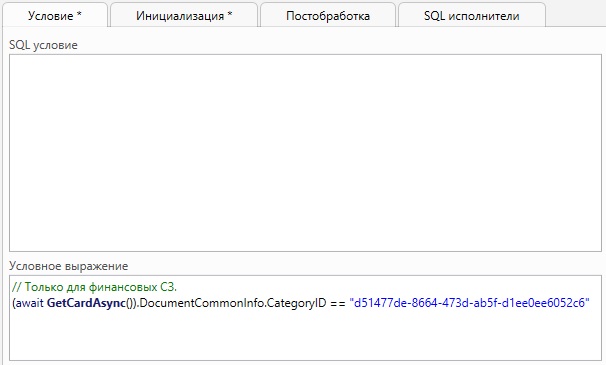Click the asterisk on the Условие tab
Screen dimensions: 606x365
coord(79,14)
